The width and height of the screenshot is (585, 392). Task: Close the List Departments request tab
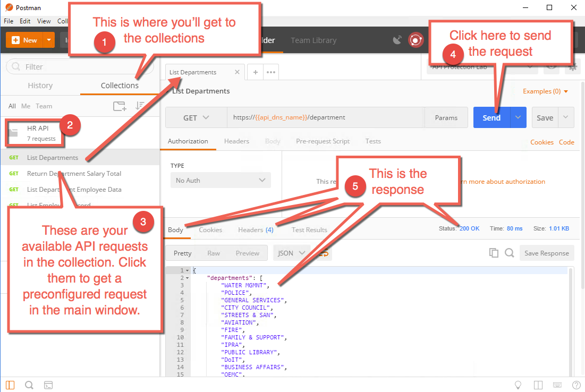(237, 72)
